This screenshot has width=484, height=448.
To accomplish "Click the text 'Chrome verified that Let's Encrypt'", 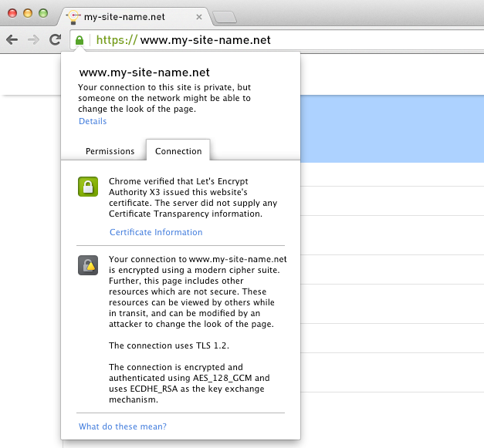I will pyautogui.click(x=178, y=181).
